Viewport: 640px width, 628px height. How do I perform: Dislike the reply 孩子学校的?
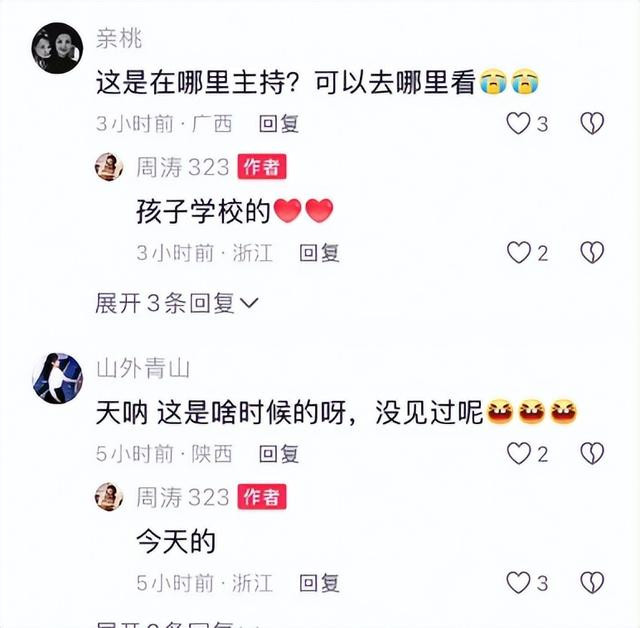point(592,253)
